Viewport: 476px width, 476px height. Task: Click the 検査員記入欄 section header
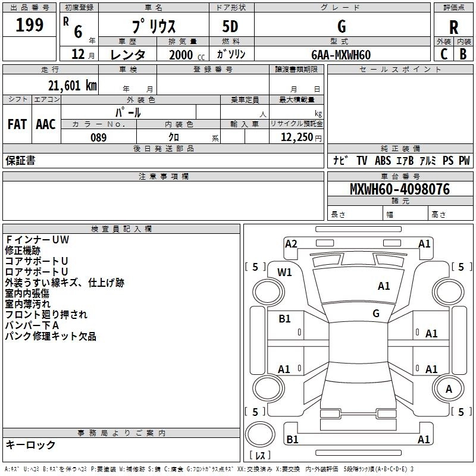coord(121,229)
